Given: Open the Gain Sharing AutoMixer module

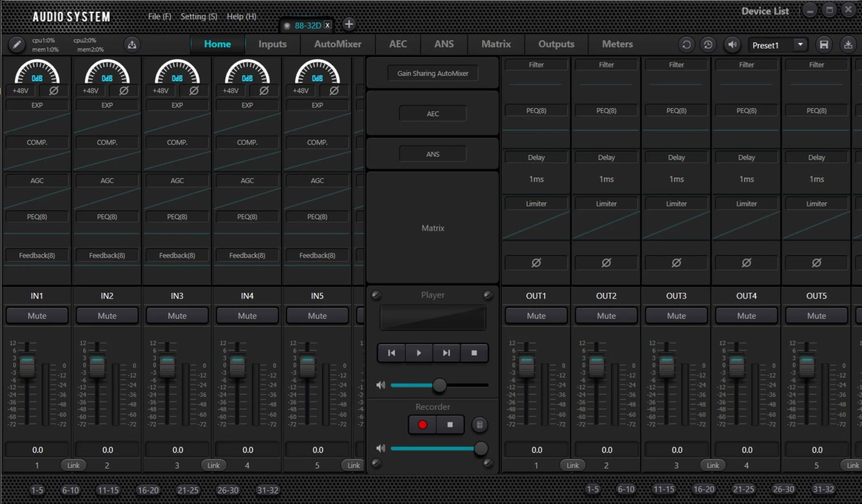Looking at the screenshot, I should tap(432, 73).
